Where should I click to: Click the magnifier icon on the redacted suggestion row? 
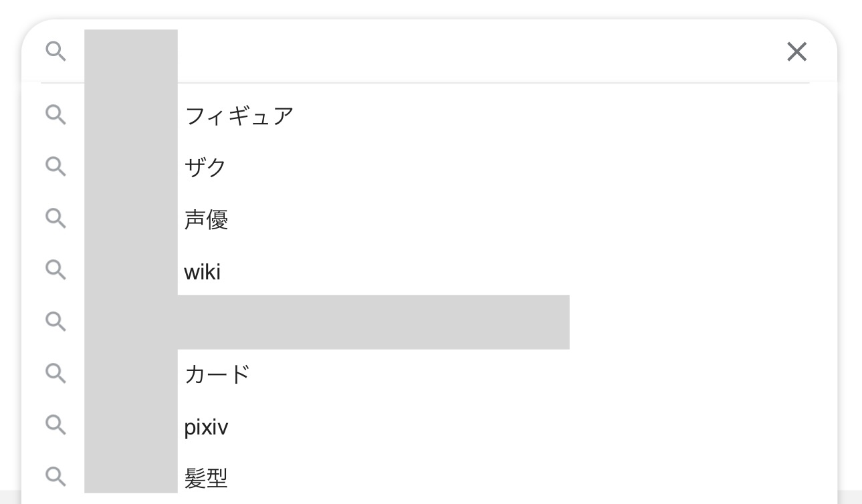56,322
